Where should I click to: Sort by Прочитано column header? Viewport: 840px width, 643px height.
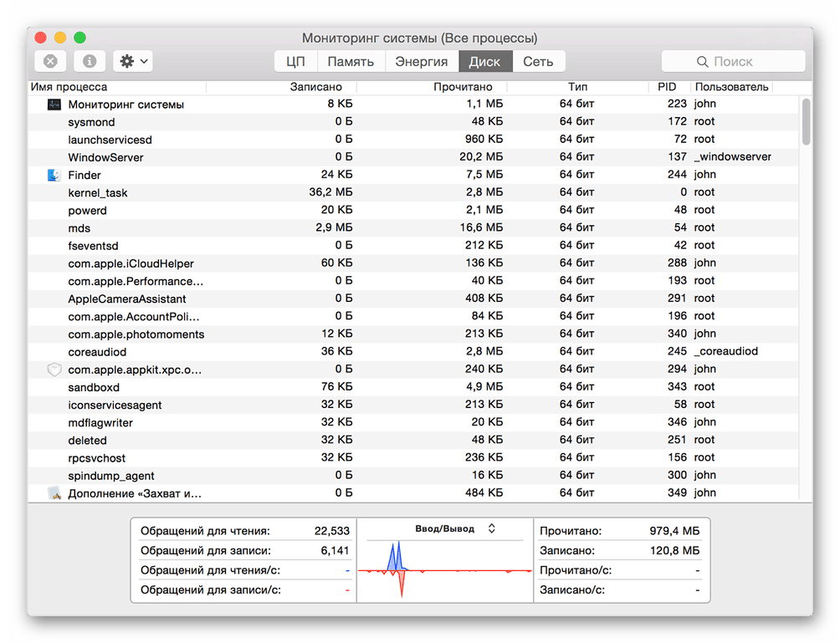coord(463,87)
